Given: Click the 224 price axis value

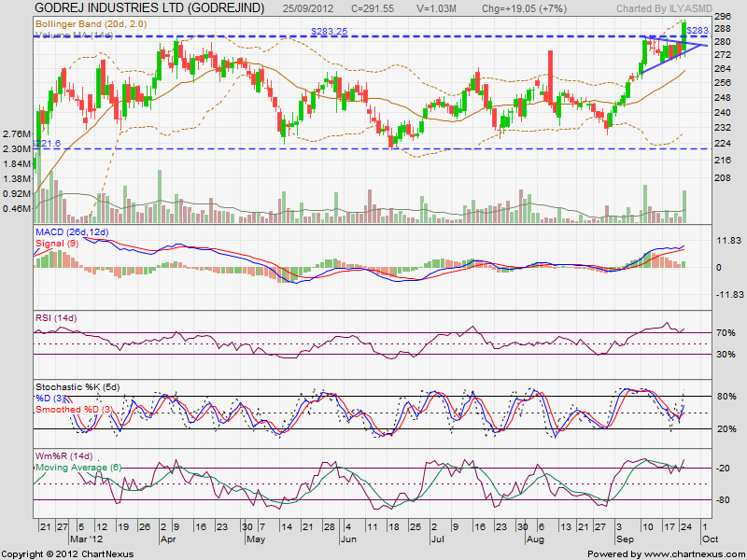Looking at the screenshot, I should coord(725,144).
